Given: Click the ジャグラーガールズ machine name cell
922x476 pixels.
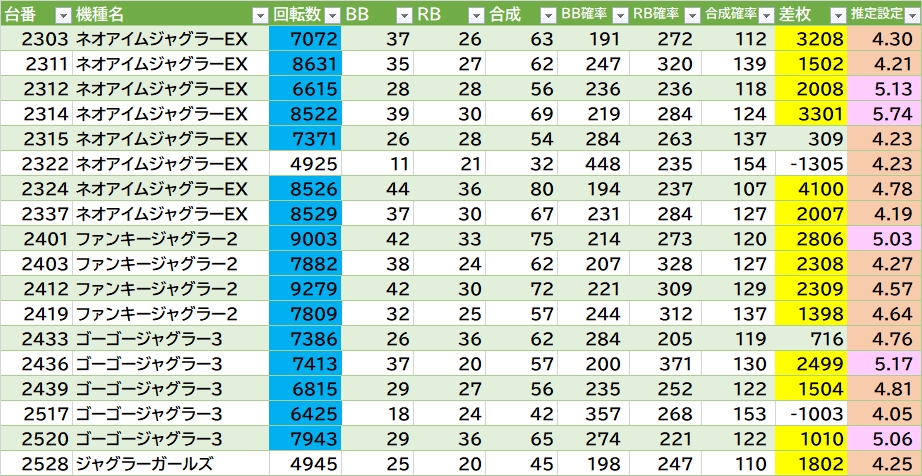Looking at the screenshot, I should [145, 463].
